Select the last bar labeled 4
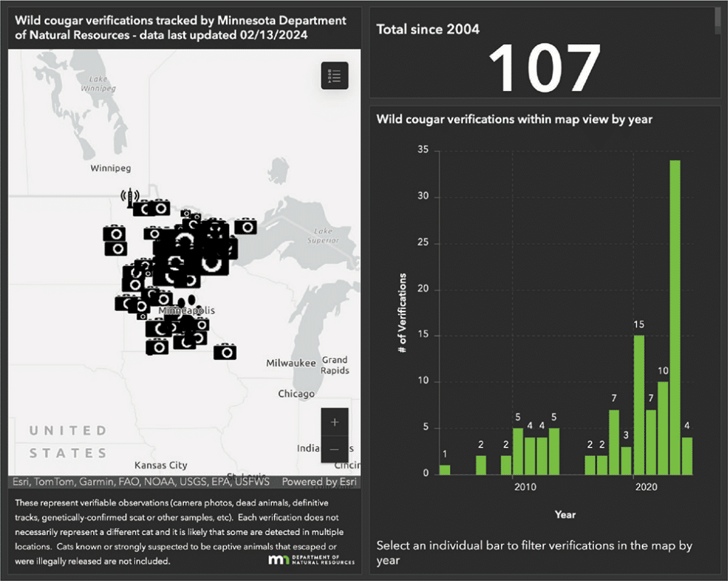 click(x=687, y=455)
